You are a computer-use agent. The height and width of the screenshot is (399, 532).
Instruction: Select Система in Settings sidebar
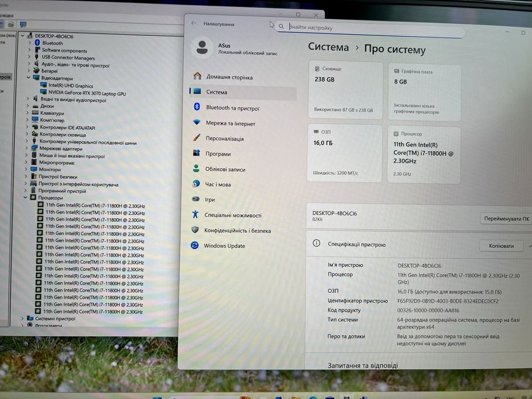click(x=242, y=92)
